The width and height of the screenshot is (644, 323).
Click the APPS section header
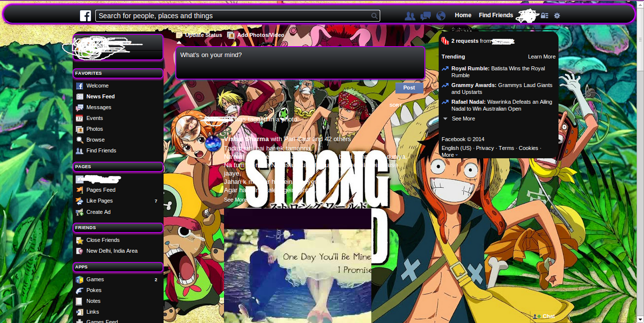[118, 267]
